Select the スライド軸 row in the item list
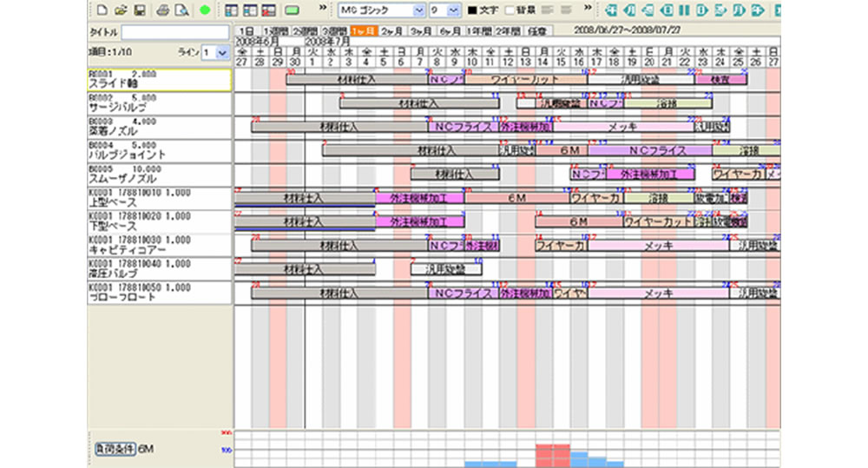 (160, 80)
